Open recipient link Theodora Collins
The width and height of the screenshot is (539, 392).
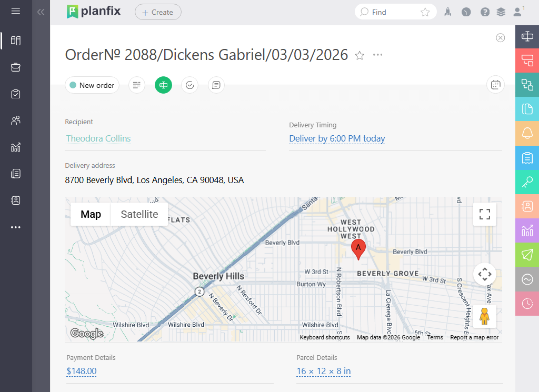point(98,138)
